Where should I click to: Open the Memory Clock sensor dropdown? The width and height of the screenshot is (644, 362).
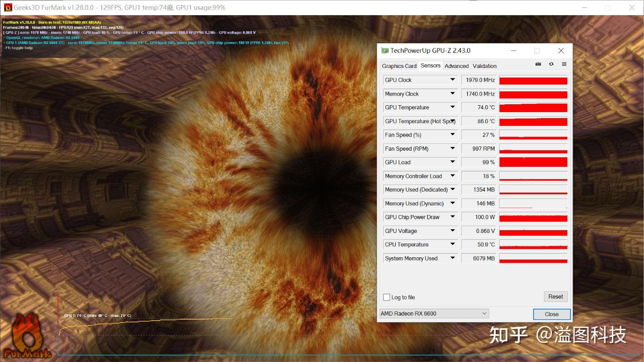pos(453,94)
